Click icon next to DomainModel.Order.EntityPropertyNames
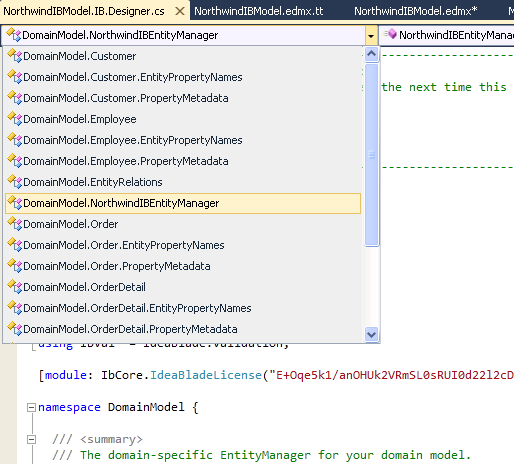The width and height of the screenshot is (514, 464). point(15,244)
